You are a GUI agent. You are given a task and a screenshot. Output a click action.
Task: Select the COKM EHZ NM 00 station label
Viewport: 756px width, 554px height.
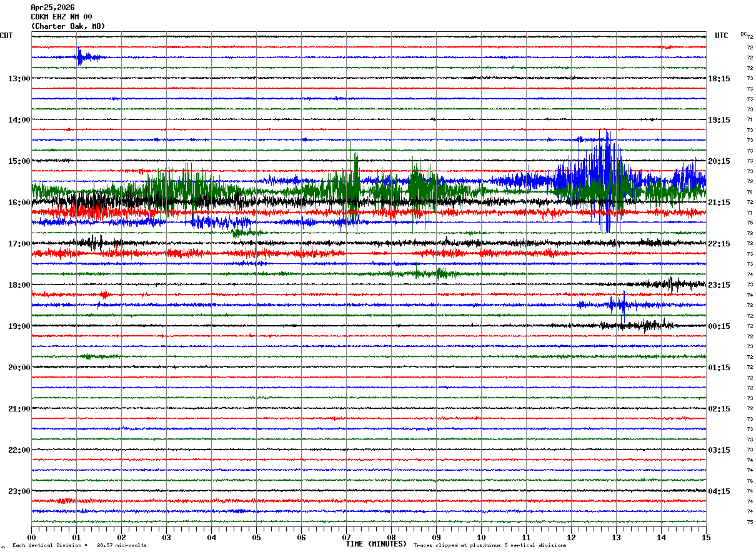coord(61,17)
